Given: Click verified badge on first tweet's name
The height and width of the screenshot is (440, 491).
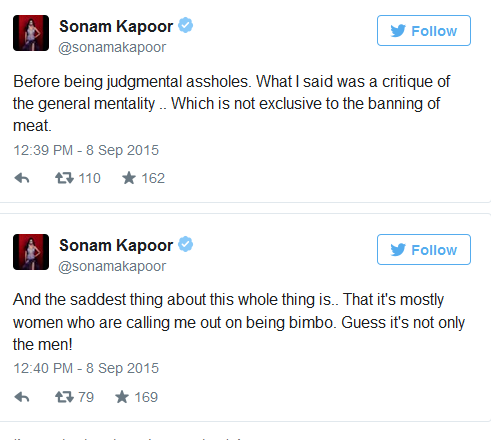Looking at the screenshot, I should coord(186,26).
